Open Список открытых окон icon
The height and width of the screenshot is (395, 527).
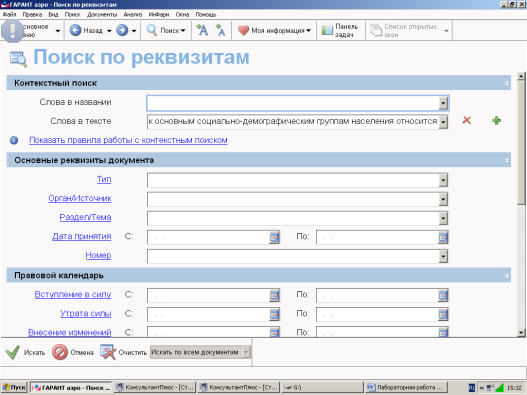376,30
